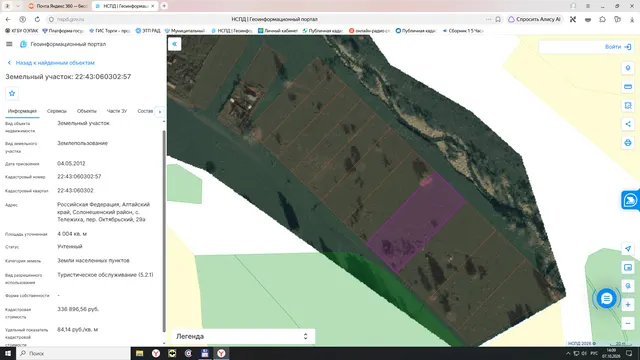Image resolution: width=640 pixels, height=360 pixels.
Task: Go back in browser history
Action: tap(8, 19)
